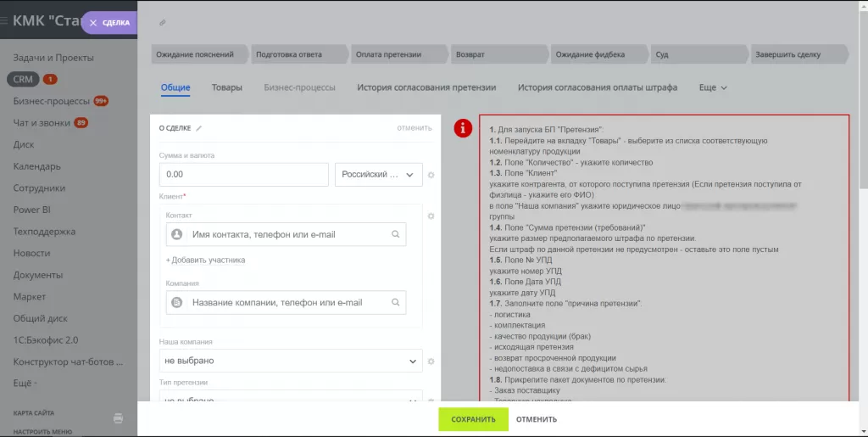Click the Добавить участника link
Viewport: 868px width, 437px height.
point(205,260)
